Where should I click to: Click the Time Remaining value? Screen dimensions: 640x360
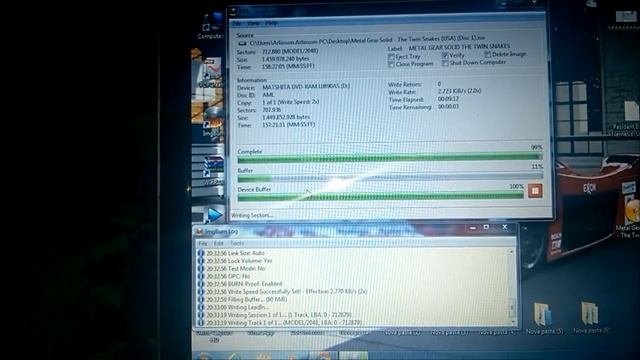[448, 107]
